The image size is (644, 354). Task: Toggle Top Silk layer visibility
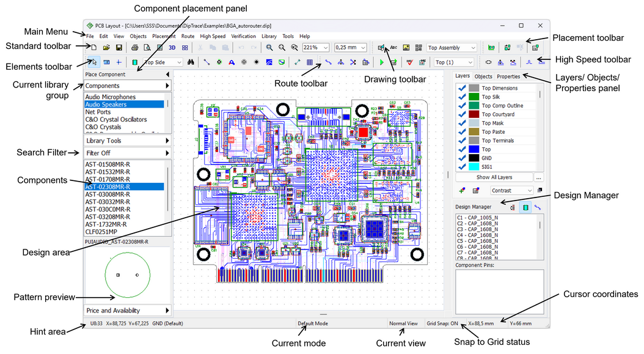click(462, 97)
